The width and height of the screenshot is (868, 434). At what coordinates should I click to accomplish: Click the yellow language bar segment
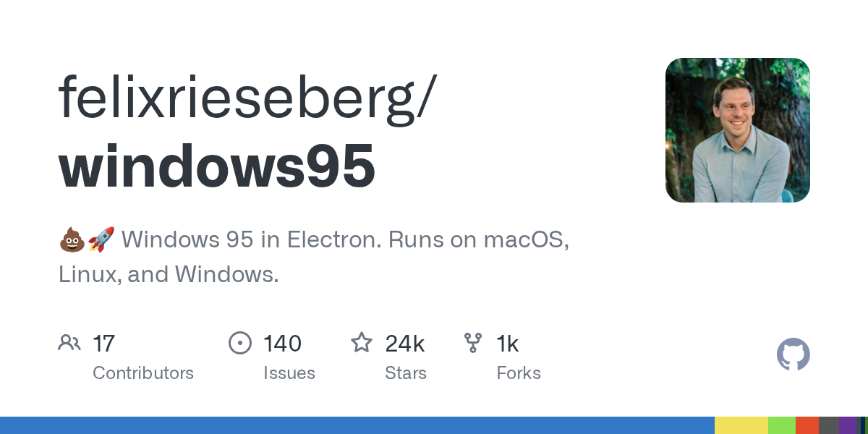(x=741, y=425)
